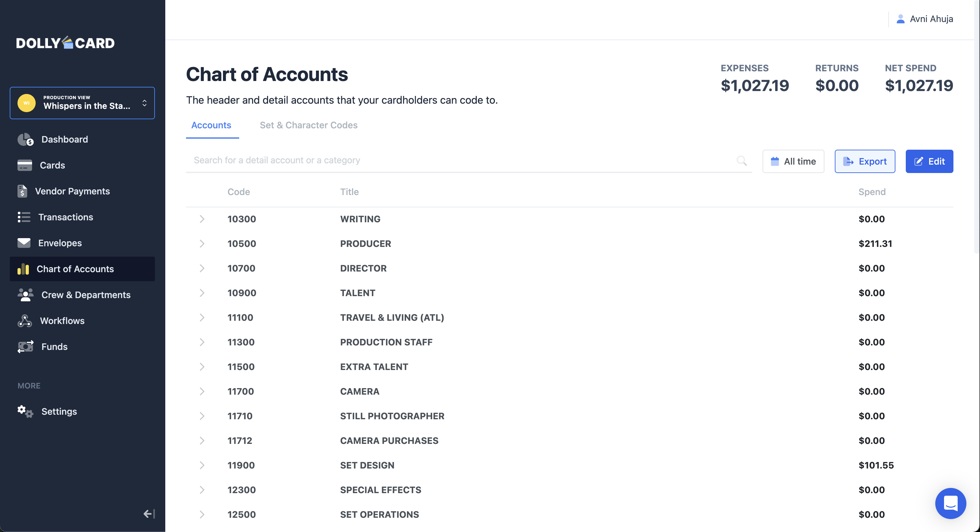Open Envelopes via the envelope icon
Screen dimensions: 980x532
[24, 243]
